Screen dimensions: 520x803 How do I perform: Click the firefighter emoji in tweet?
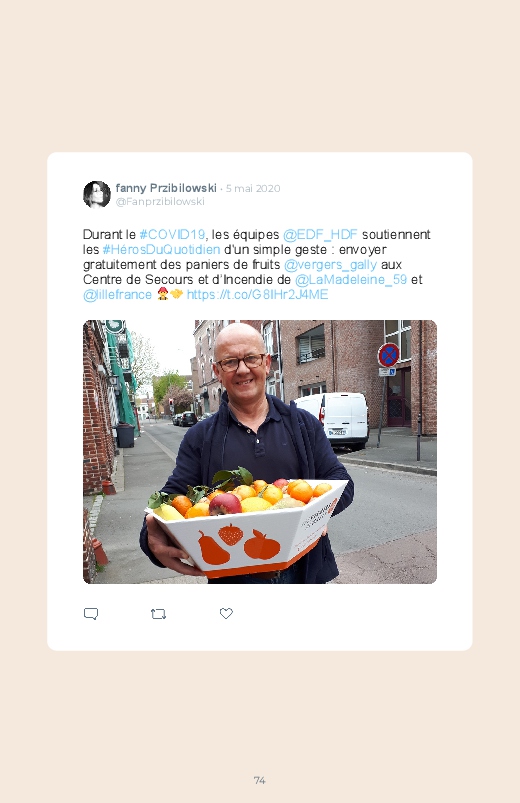point(162,294)
